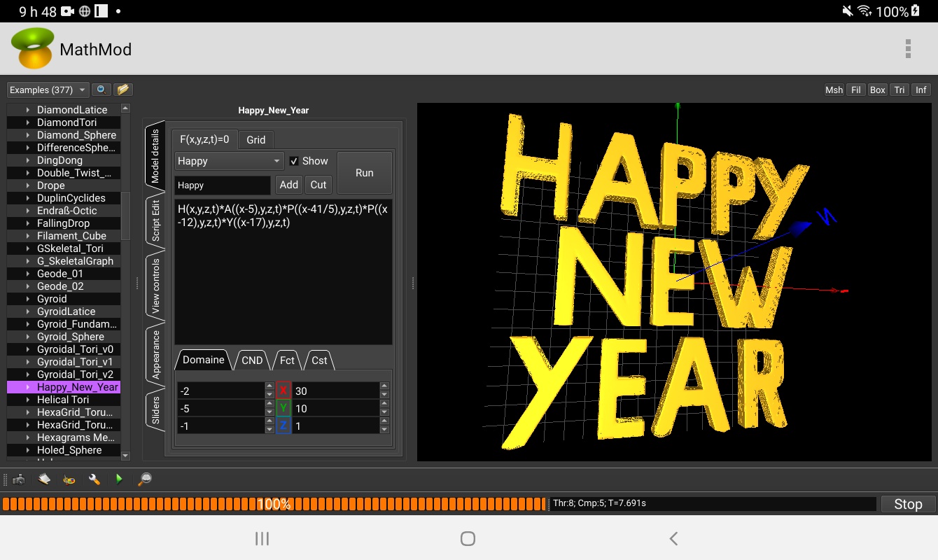The image size is (938, 560).
Task: Select the View controls vertical tab
Action: click(155, 285)
